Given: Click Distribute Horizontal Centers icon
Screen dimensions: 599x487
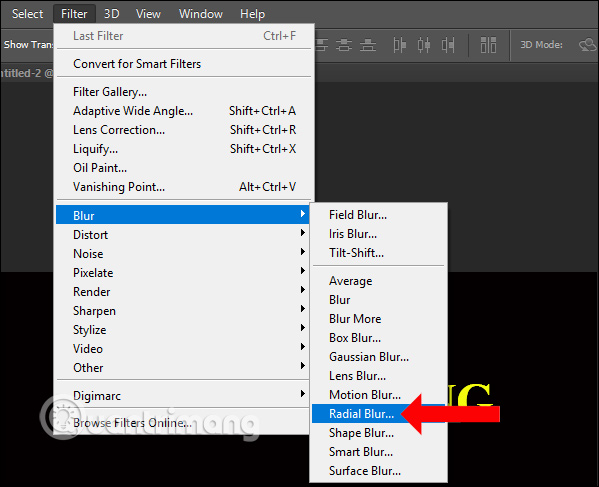Looking at the screenshot, I should click(424, 45).
